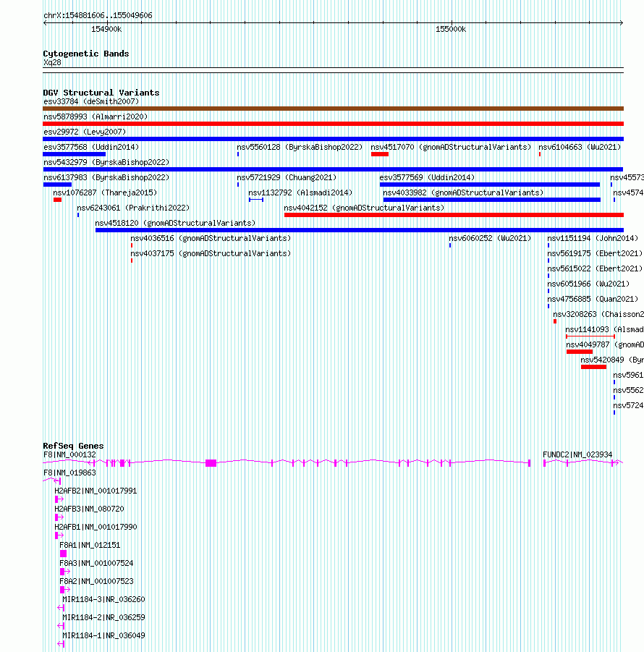644x652 pixels.
Task: Click the Cytogenetic Bands track title
Action: click(x=85, y=54)
